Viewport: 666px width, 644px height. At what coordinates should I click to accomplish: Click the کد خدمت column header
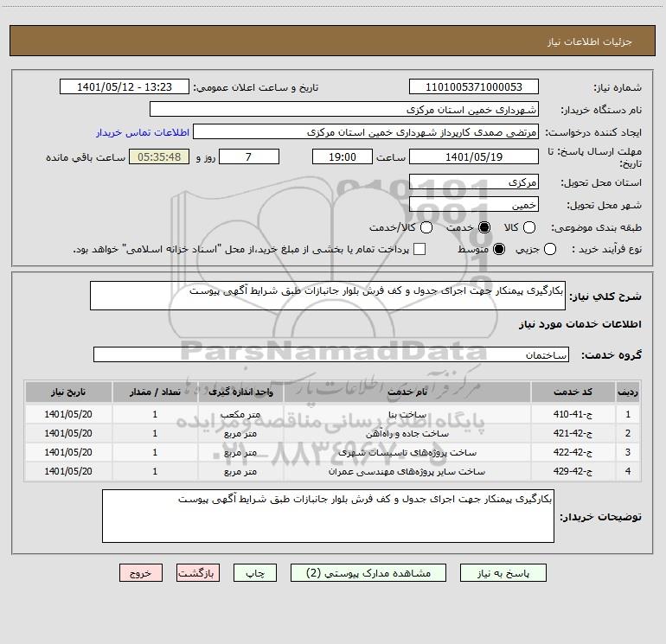click(573, 392)
